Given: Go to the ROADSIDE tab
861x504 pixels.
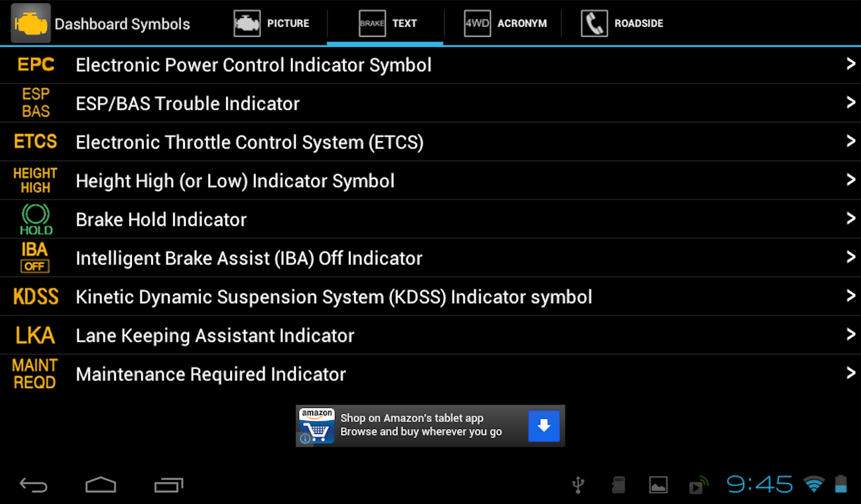Looking at the screenshot, I should click(622, 24).
